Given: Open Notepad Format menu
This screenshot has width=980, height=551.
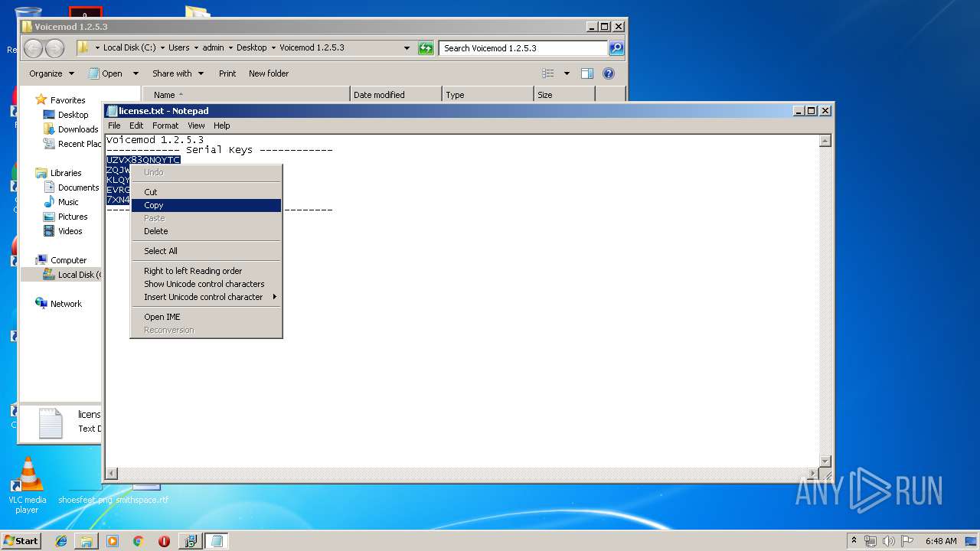Looking at the screenshot, I should pyautogui.click(x=165, y=126).
